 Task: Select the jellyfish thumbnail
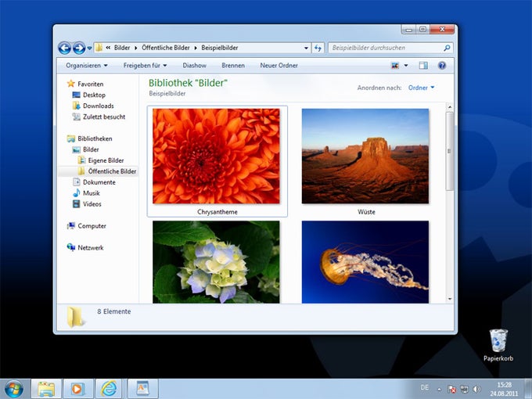pyautogui.click(x=365, y=262)
